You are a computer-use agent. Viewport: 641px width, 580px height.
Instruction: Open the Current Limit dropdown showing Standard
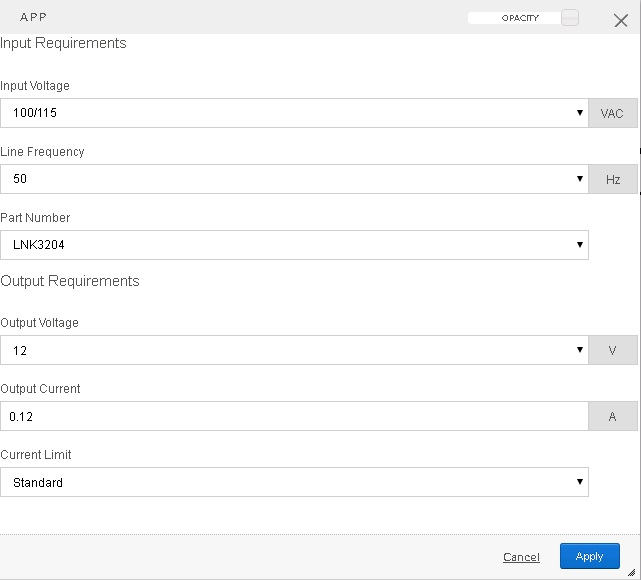pyautogui.click(x=294, y=482)
